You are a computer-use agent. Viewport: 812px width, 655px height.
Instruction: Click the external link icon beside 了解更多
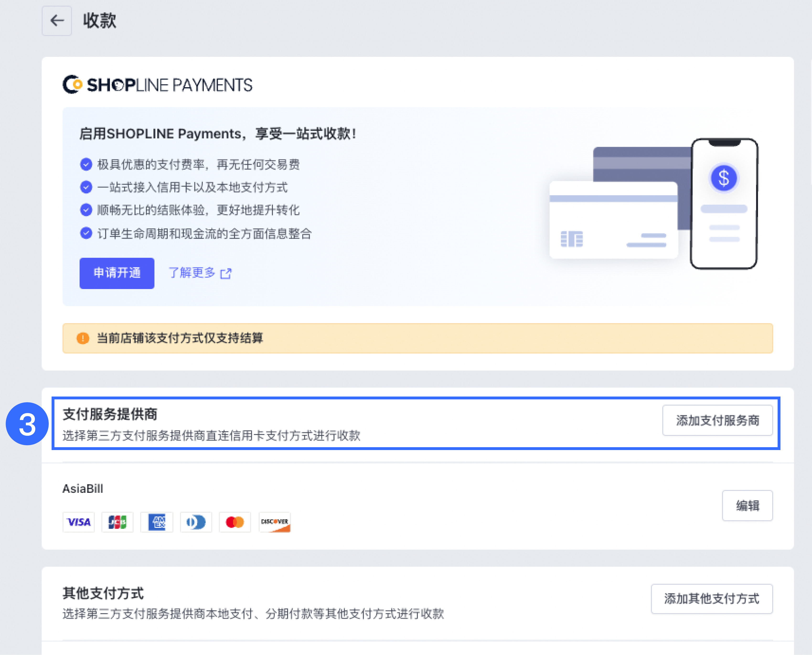[225, 273]
